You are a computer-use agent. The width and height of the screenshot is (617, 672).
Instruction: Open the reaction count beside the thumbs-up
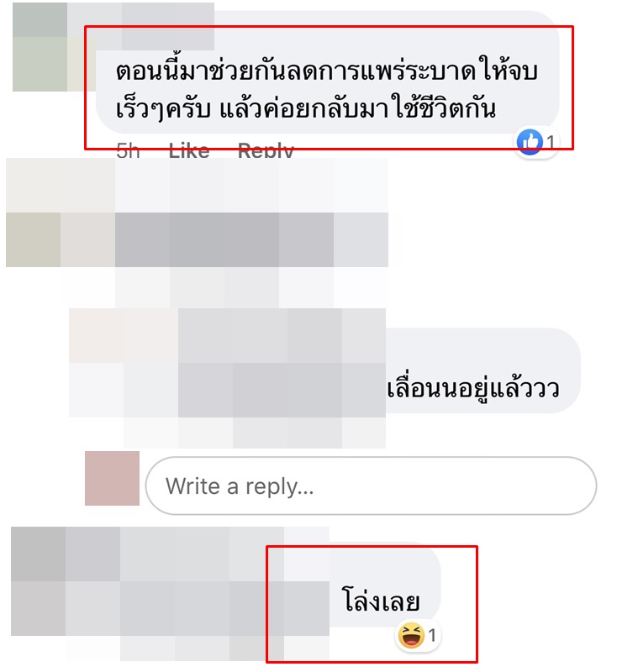(x=551, y=142)
